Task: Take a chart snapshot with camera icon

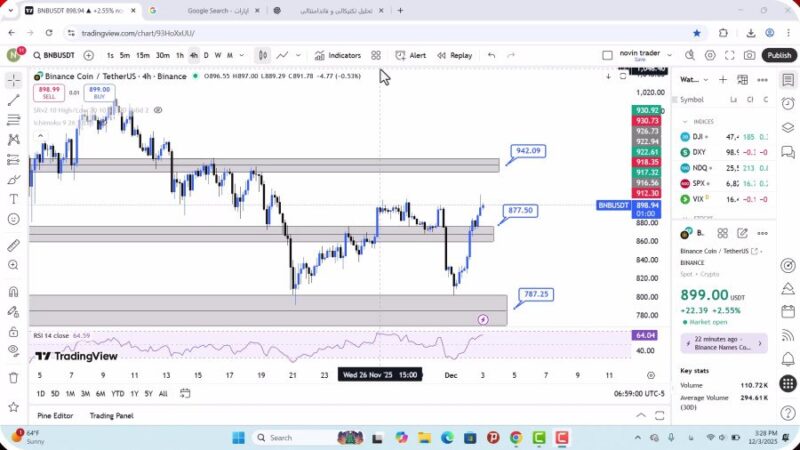Action: click(x=751, y=55)
